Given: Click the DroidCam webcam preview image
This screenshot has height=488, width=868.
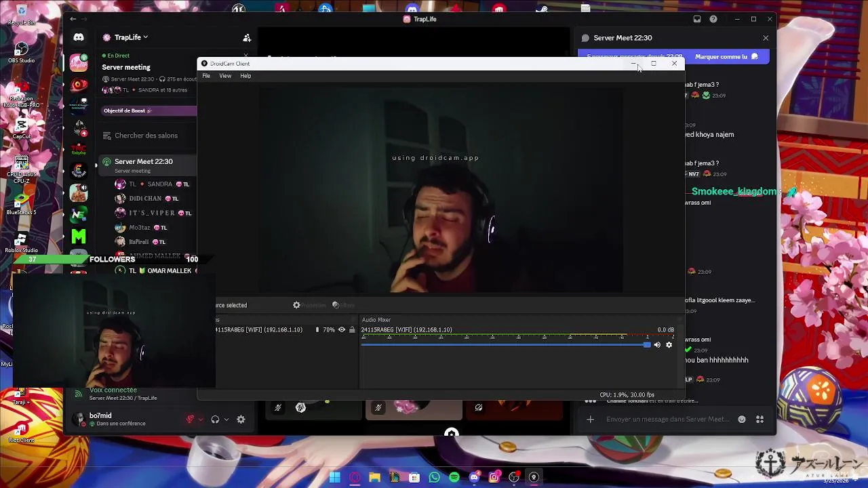Looking at the screenshot, I should [x=441, y=190].
